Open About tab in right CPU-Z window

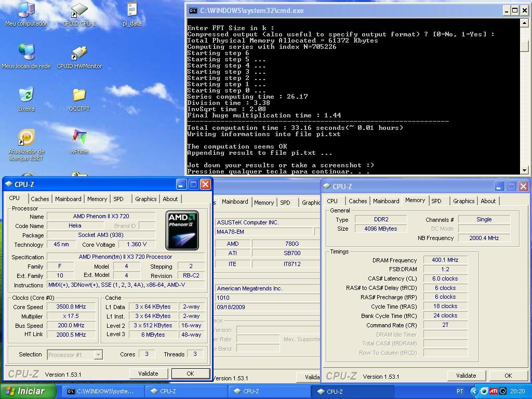[x=488, y=201]
